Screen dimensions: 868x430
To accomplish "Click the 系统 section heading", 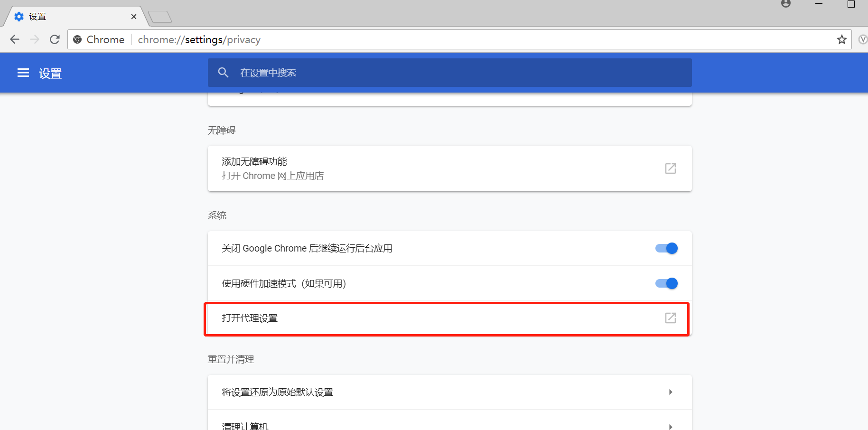I will coord(217,215).
